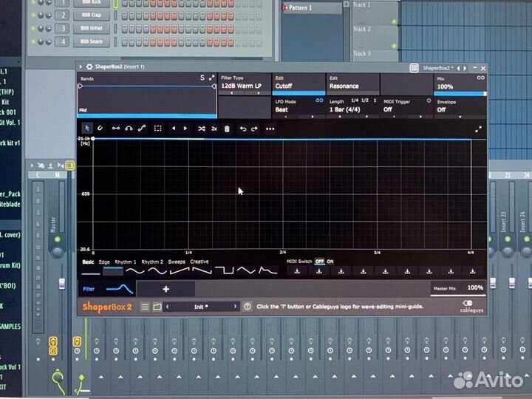Choose the ramp-up saw wave preset
532x399 pixels.
180,270
